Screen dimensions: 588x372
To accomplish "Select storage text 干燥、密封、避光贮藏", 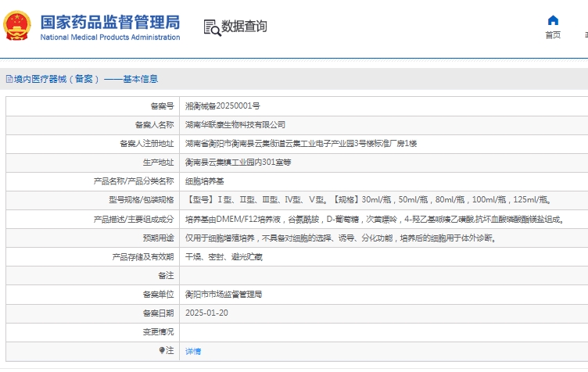I will coord(224,257).
